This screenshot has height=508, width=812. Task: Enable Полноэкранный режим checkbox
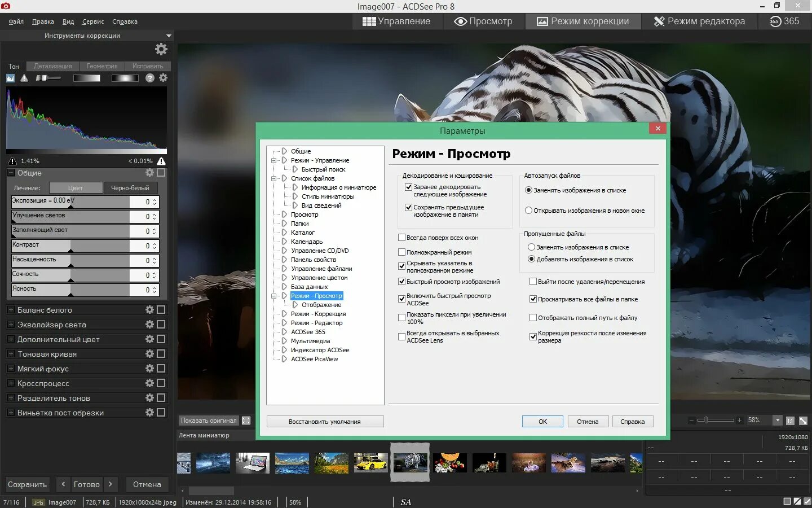click(401, 252)
